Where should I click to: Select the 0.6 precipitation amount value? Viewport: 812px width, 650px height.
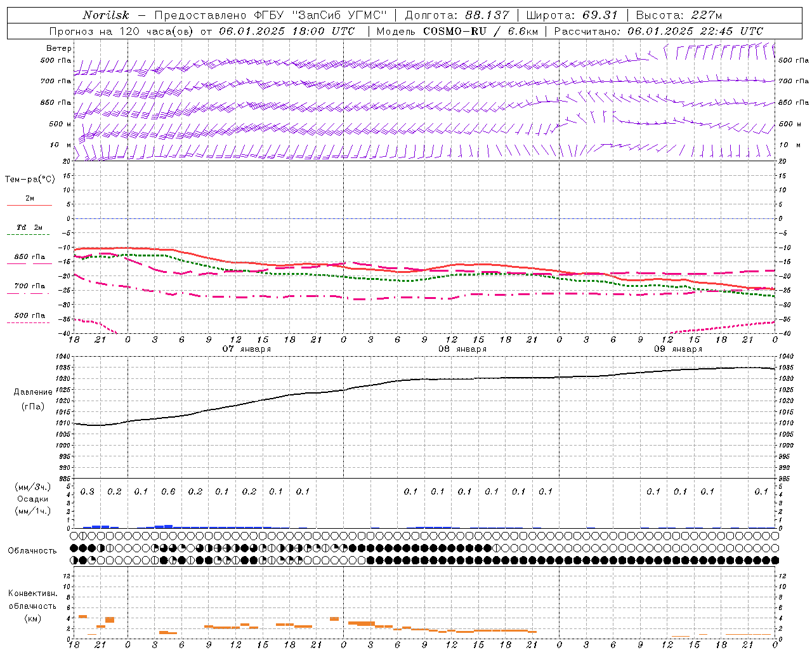(168, 491)
